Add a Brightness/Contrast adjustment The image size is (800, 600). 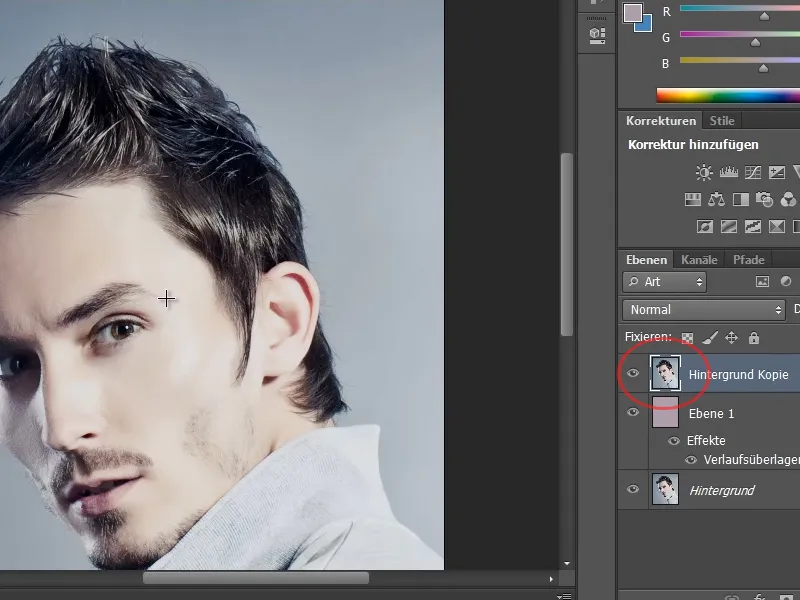pyautogui.click(x=704, y=172)
